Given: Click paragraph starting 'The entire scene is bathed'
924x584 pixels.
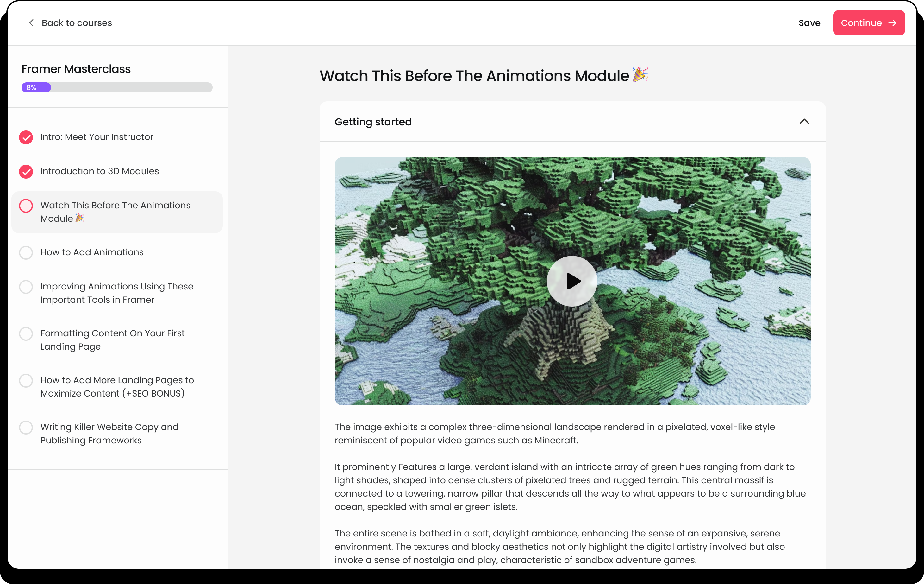Looking at the screenshot, I should 560,547.
